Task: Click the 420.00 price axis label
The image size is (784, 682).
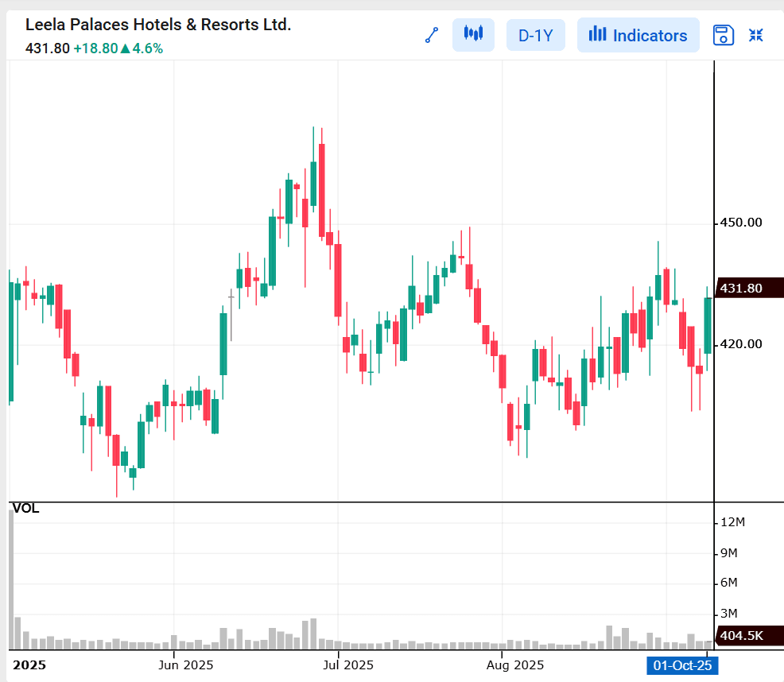Action: [x=741, y=344]
